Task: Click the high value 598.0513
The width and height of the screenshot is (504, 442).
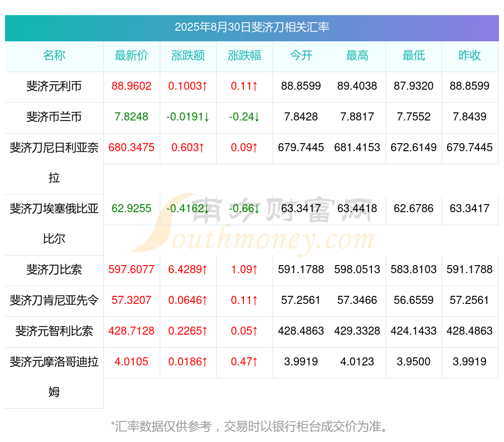Action: click(357, 269)
